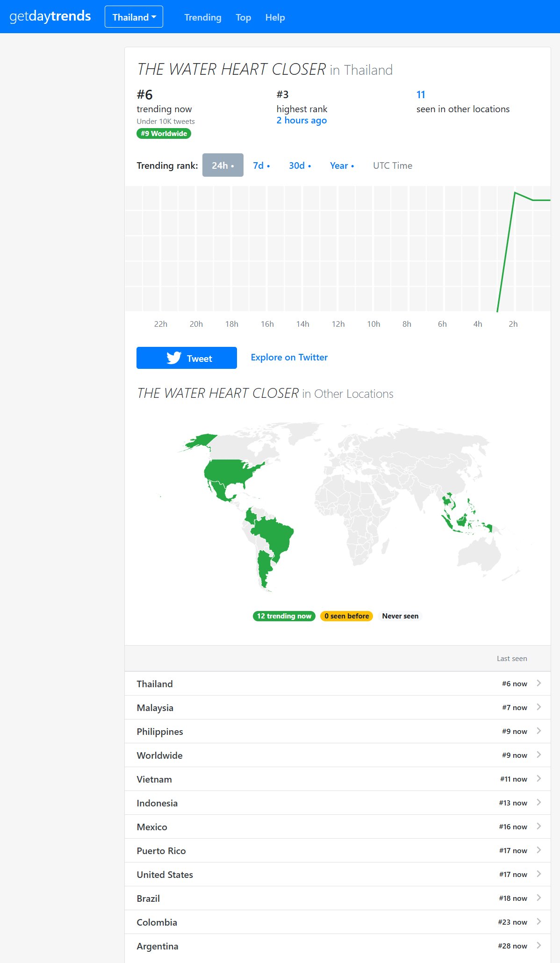
Task: Open the Thailand country dropdown
Action: 134,17
